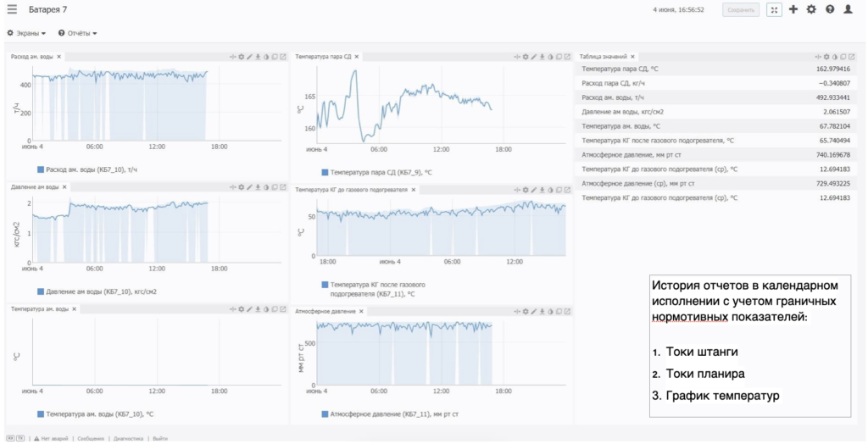Open Диагностика link in status bar
The height and width of the screenshot is (444, 868).
[129, 438]
